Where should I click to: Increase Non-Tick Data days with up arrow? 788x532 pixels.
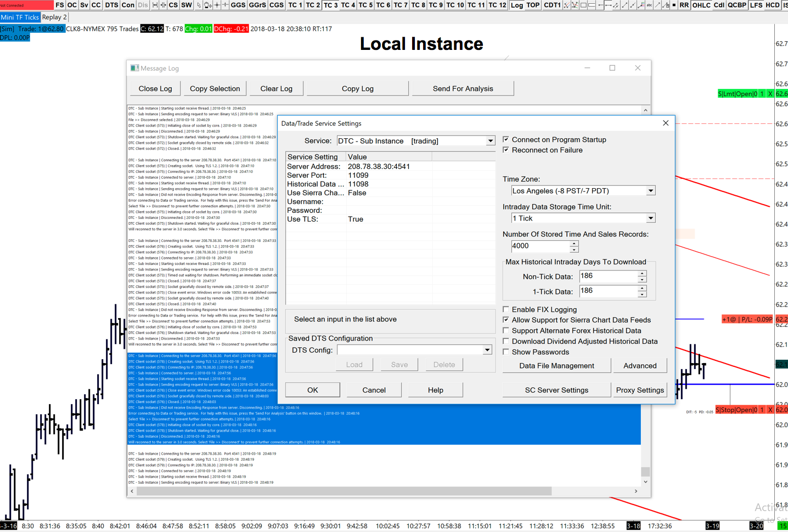(641, 273)
